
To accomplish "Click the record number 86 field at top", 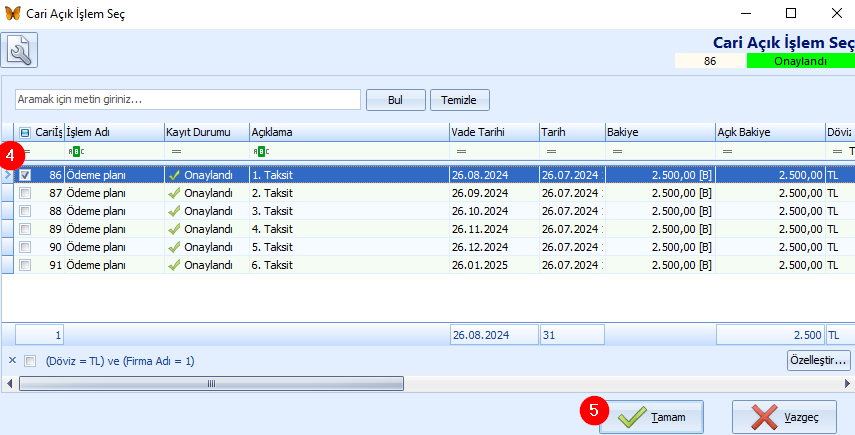I will coord(710,61).
